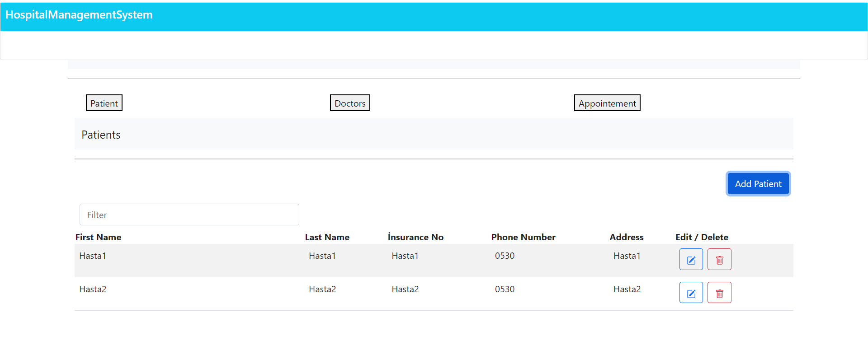Click phone number 0530 in Hasta2 row

pos(505,289)
